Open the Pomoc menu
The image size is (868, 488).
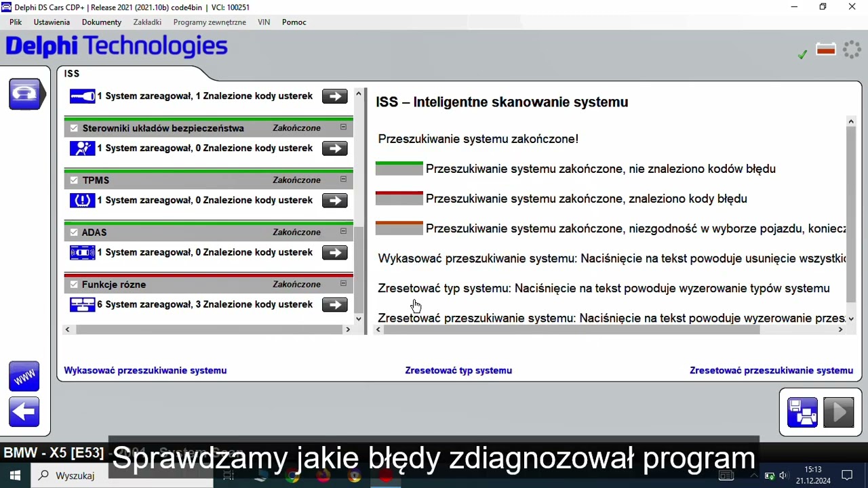[294, 22]
